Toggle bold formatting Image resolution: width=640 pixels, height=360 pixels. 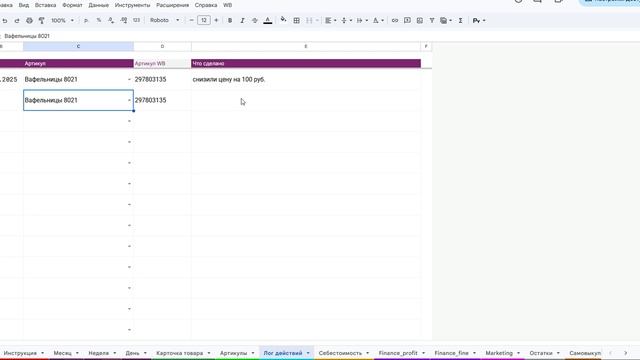pos(230,20)
